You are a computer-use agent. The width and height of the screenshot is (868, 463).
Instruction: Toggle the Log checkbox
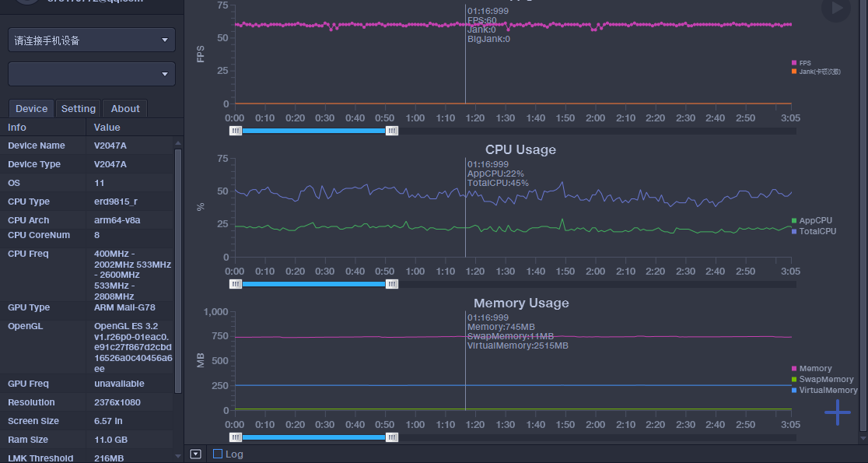218,454
